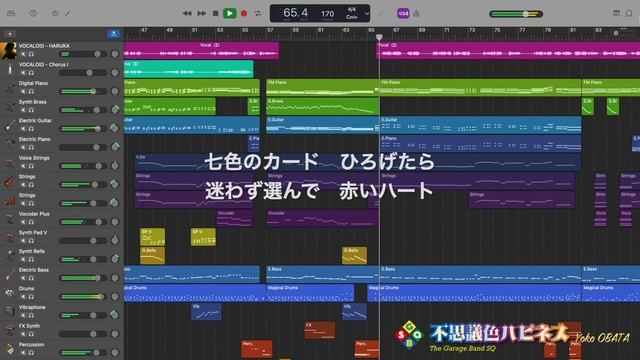Screen dimensions: 640x360
Task: Toggle the Cycle loop button
Action: [x=258, y=13]
